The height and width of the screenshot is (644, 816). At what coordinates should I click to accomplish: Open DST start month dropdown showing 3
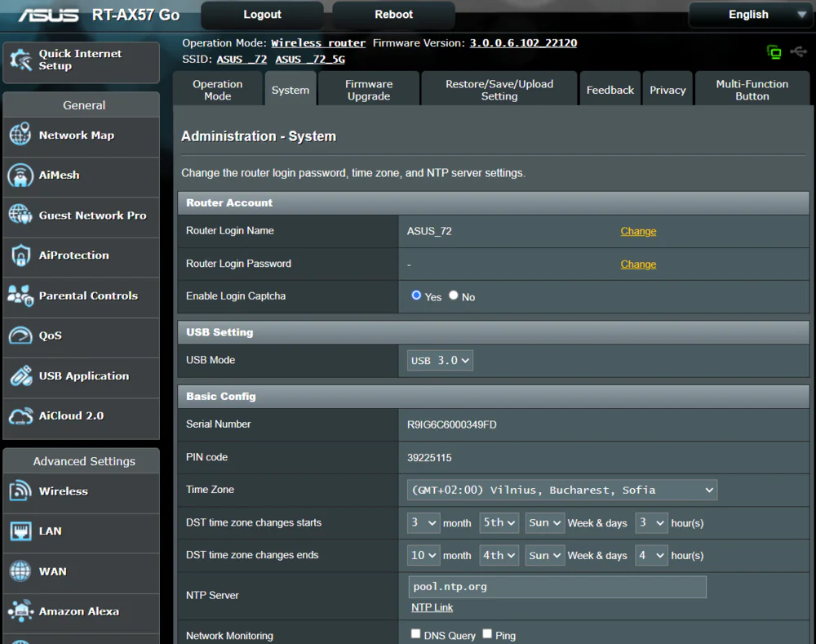[424, 522]
